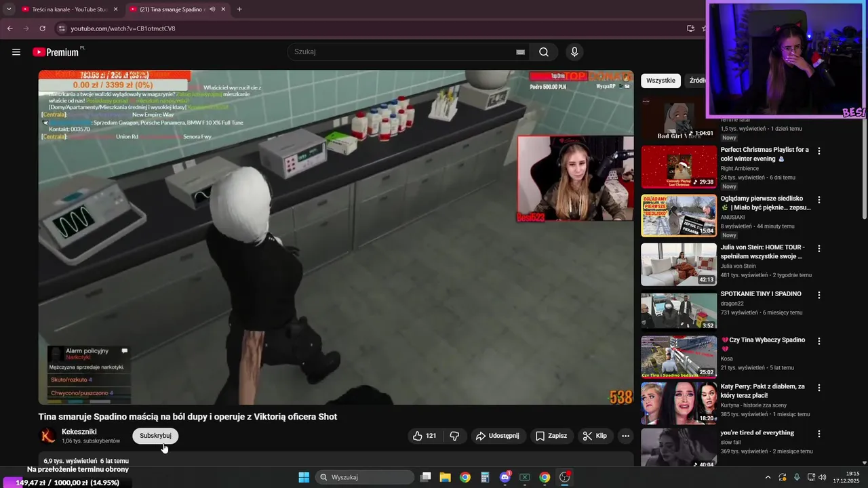Go back in browser history
Viewport: 868px width, 488px height.
click(x=9, y=28)
